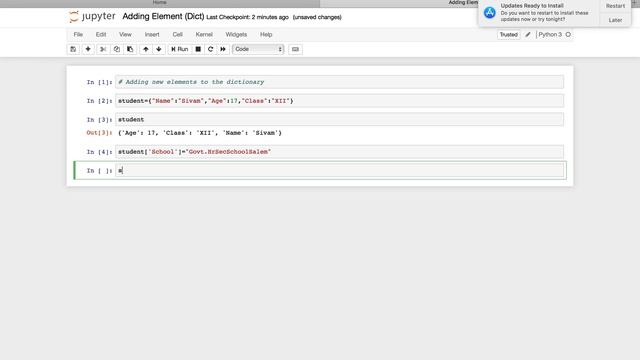Image resolution: width=640 pixels, height=360 pixels.
Task: Click the kernel idle circle indicator
Action: pos(568,35)
